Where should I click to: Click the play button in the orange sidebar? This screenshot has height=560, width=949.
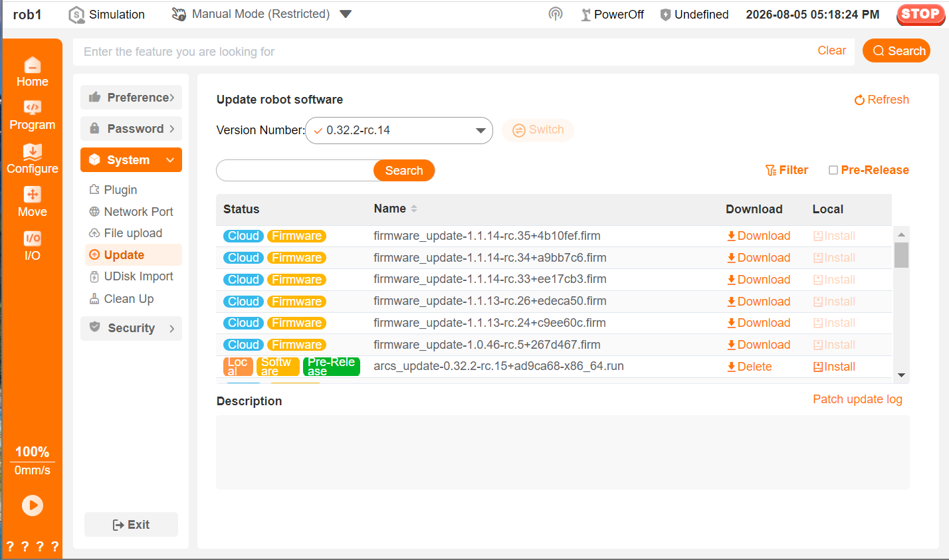tap(33, 506)
